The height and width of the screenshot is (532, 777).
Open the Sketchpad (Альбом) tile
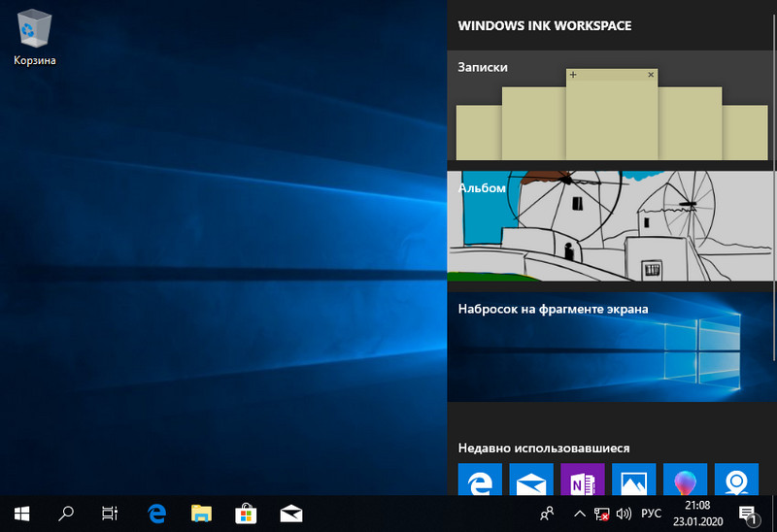(x=610, y=226)
